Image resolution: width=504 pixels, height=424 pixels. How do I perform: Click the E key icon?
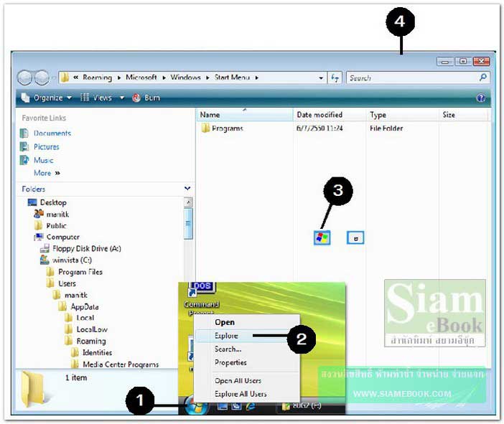pyautogui.click(x=355, y=238)
